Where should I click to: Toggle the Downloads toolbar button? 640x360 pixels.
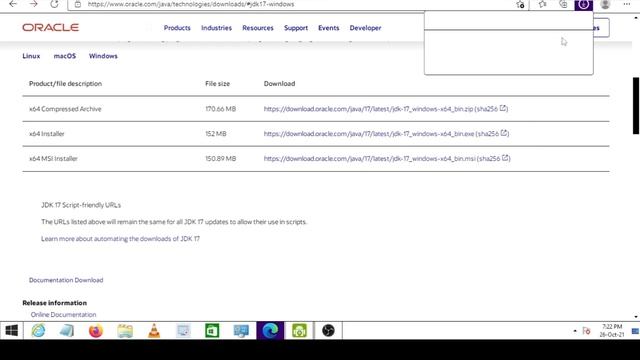click(x=584, y=4)
